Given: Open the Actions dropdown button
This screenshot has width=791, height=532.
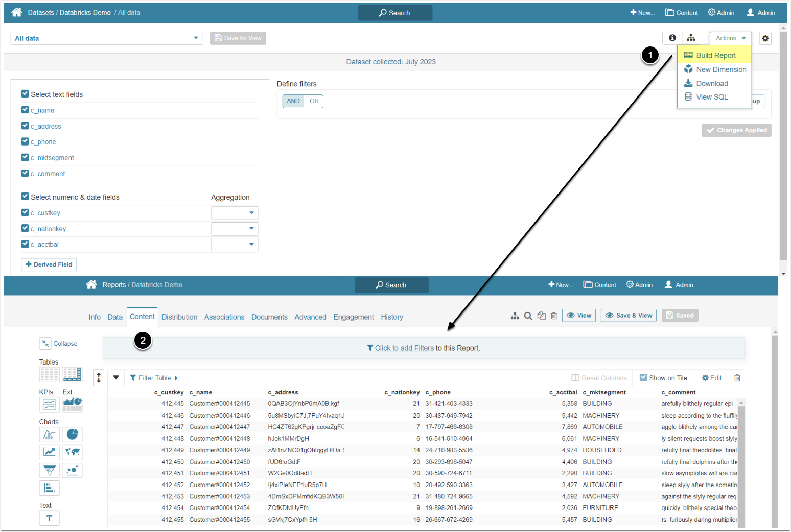Looking at the screenshot, I should click(731, 38).
